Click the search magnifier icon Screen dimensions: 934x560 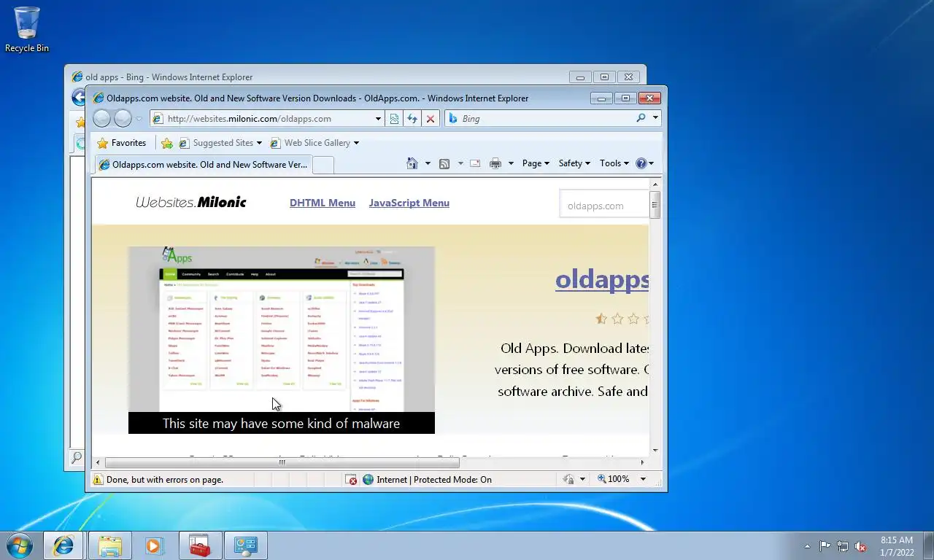641,118
